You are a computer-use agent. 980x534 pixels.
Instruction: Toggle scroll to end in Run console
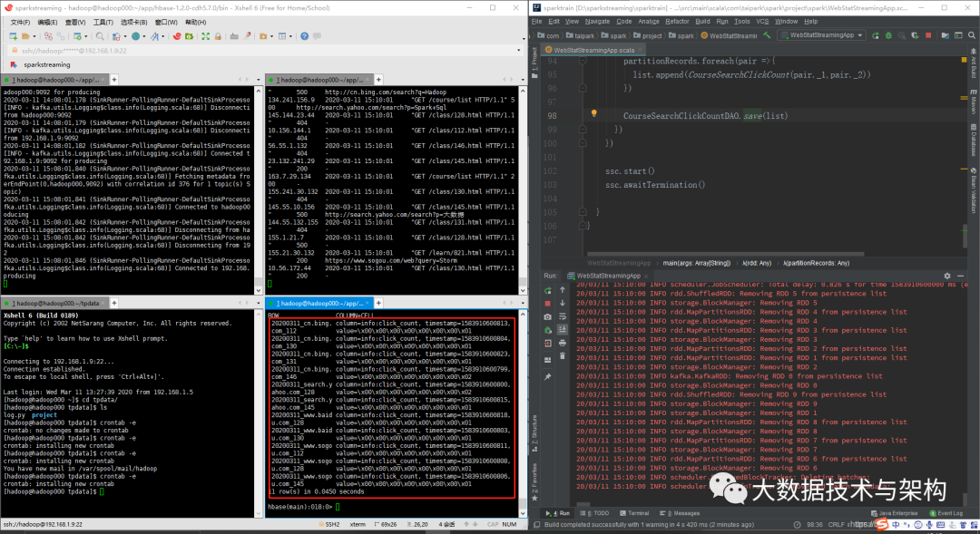564,330
